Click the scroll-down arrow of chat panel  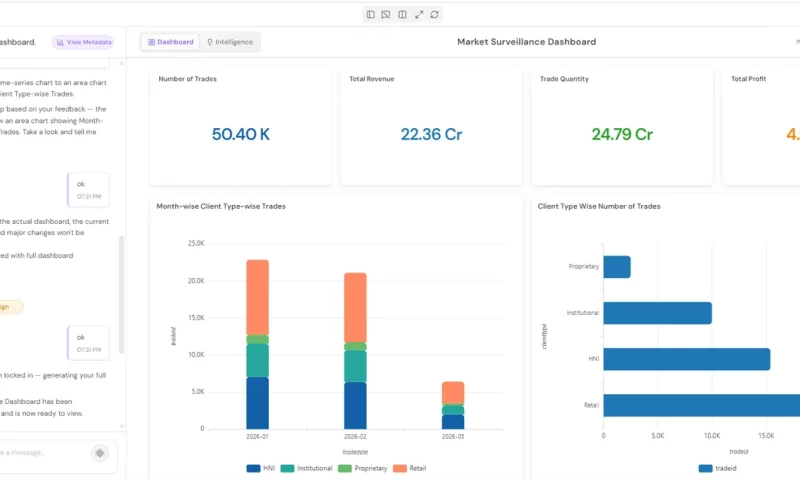tap(121, 426)
